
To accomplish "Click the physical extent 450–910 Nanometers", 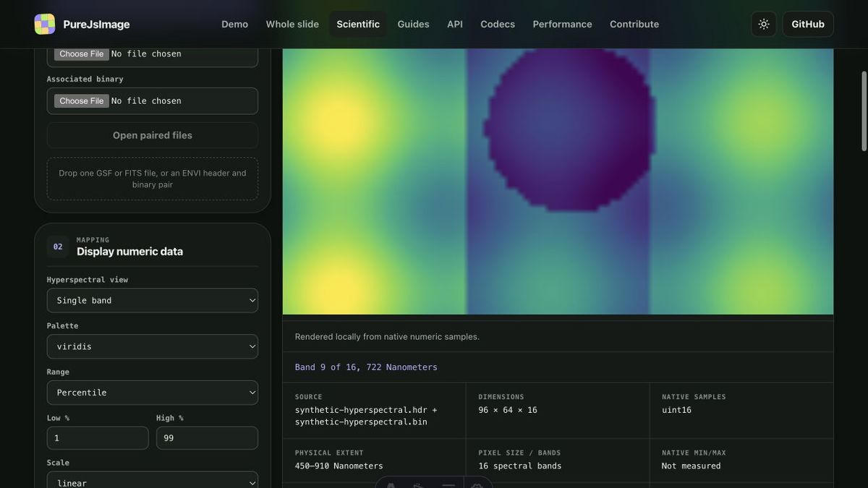I will [339, 466].
